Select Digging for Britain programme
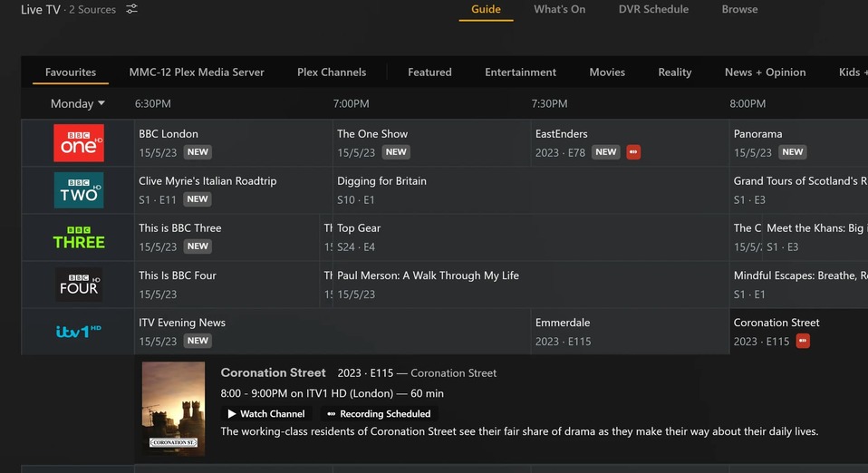The height and width of the screenshot is (473, 868). pos(531,190)
